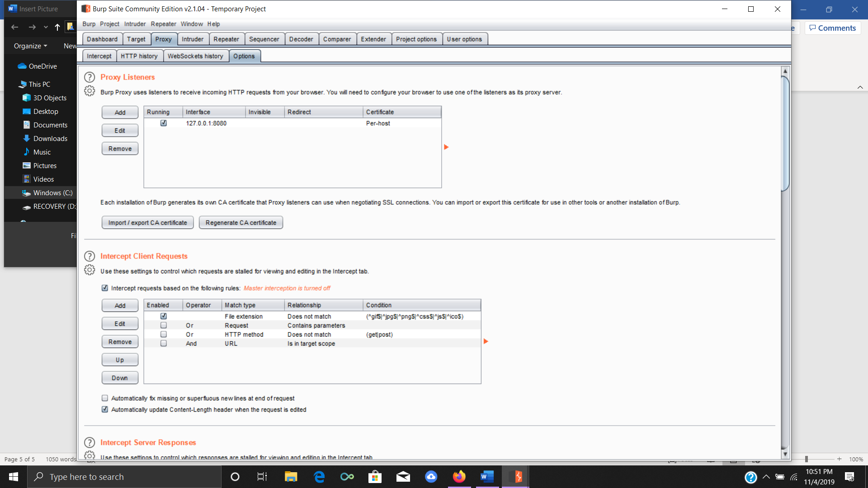Move intercept rule Down button
Screen dimensions: 868x488
pos(120,378)
